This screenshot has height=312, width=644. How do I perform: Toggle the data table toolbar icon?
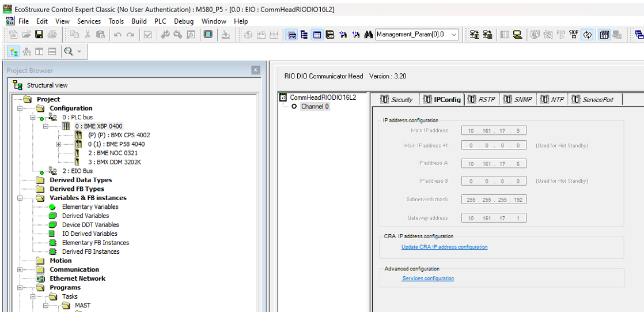(317, 35)
